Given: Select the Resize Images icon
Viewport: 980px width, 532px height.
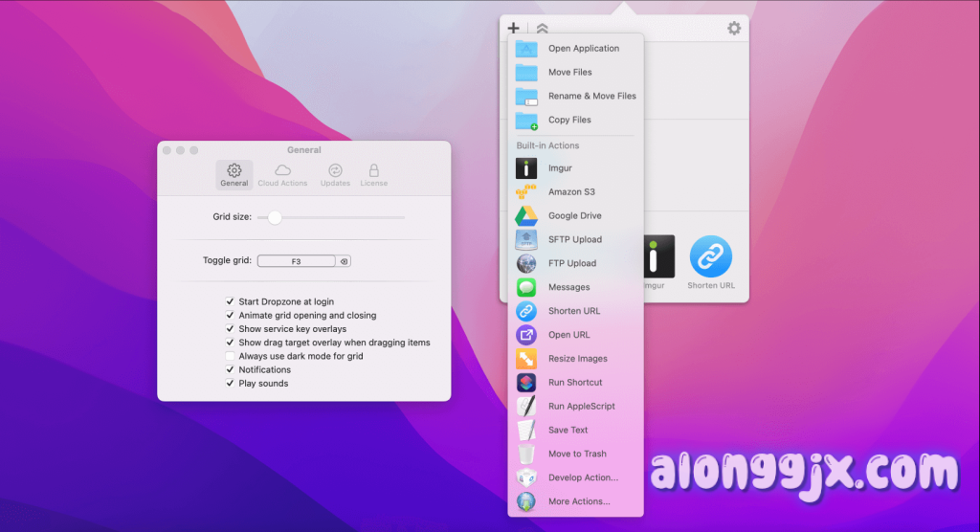Looking at the screenshot, I should pyautogui.click(x=526, y=359).
